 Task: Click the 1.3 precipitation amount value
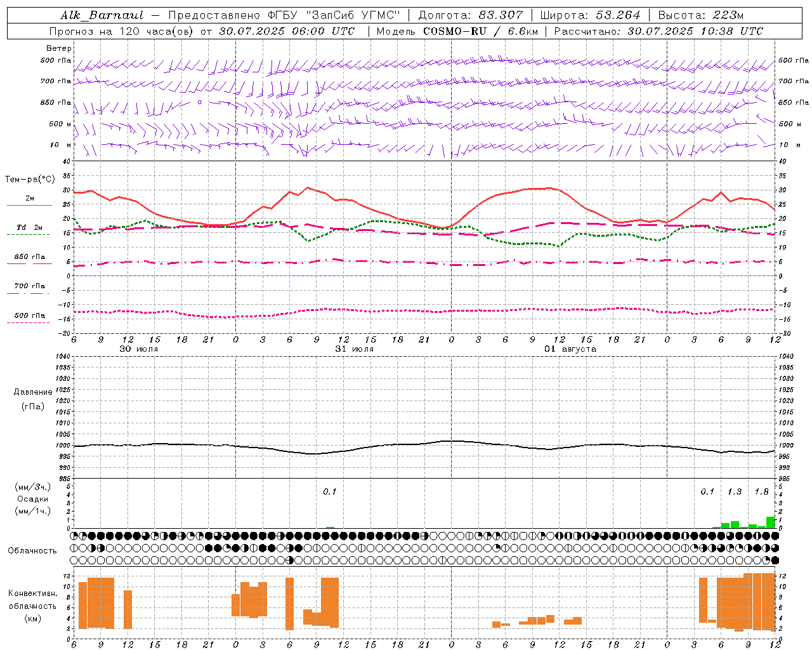click(x=735, y=492)
